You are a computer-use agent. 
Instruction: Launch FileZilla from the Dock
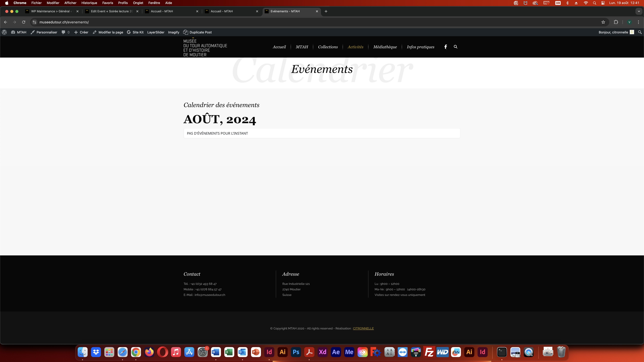429,352
